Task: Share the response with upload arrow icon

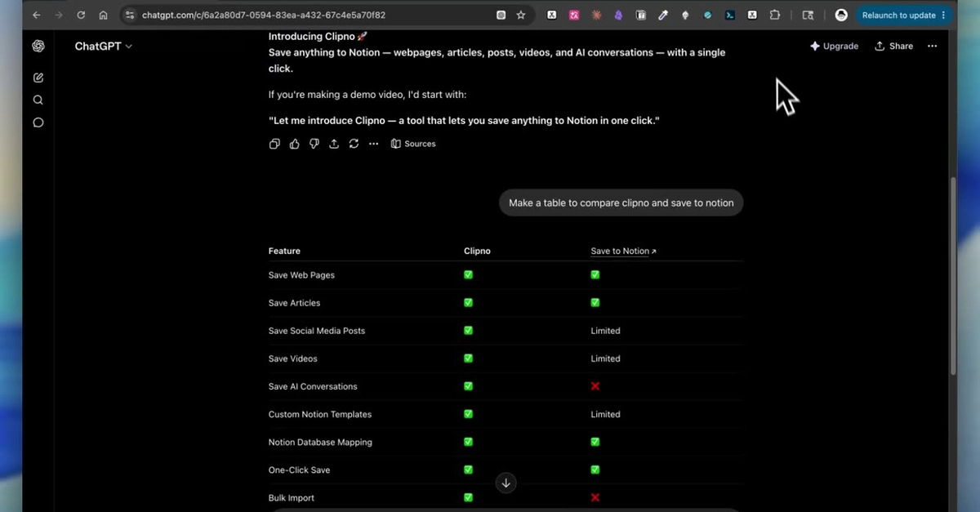Action: (334, 144)
